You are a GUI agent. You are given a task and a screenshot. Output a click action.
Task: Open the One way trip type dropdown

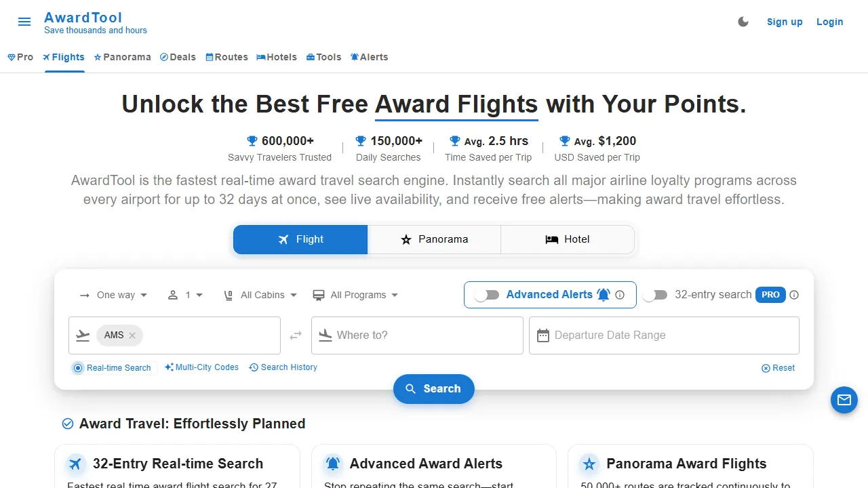[113, 295]
